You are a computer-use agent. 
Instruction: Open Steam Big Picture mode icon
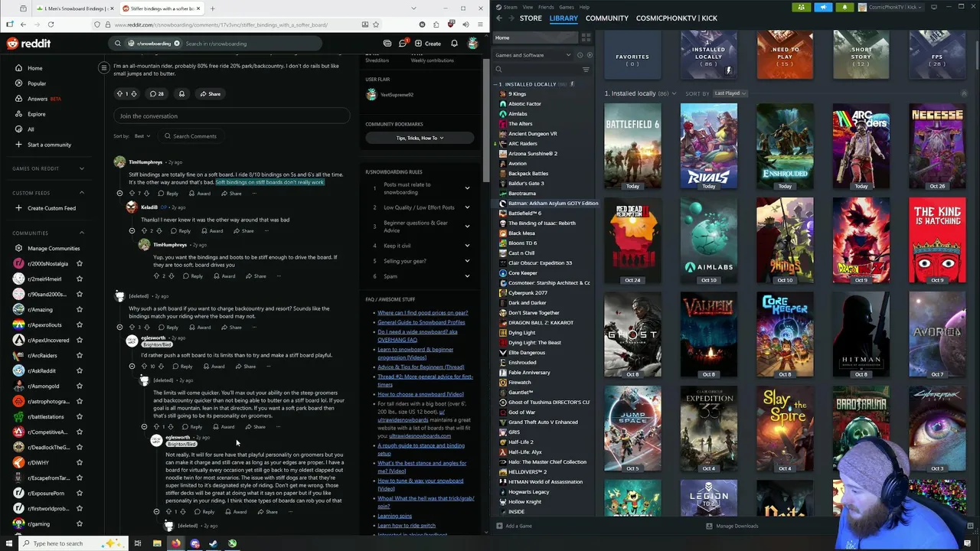coord(933,7)
